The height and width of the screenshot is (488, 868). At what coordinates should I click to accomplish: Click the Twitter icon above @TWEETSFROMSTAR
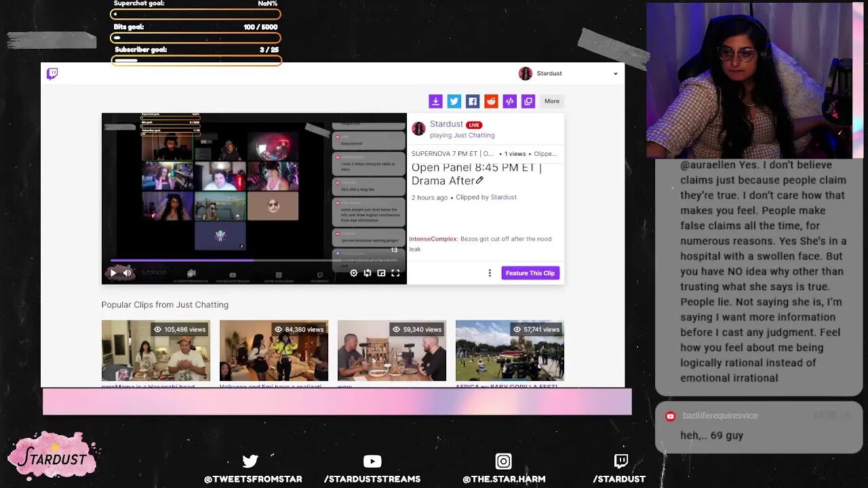250,462
